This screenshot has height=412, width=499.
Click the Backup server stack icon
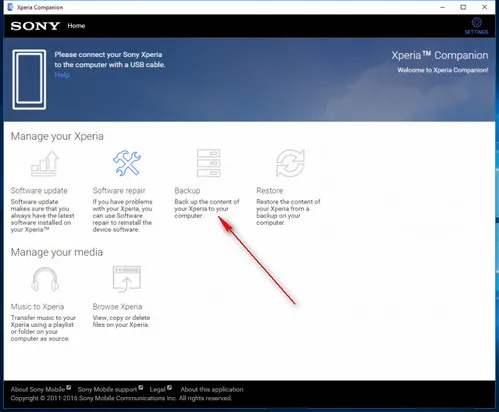pyautogui.click(x=208, y=163)
